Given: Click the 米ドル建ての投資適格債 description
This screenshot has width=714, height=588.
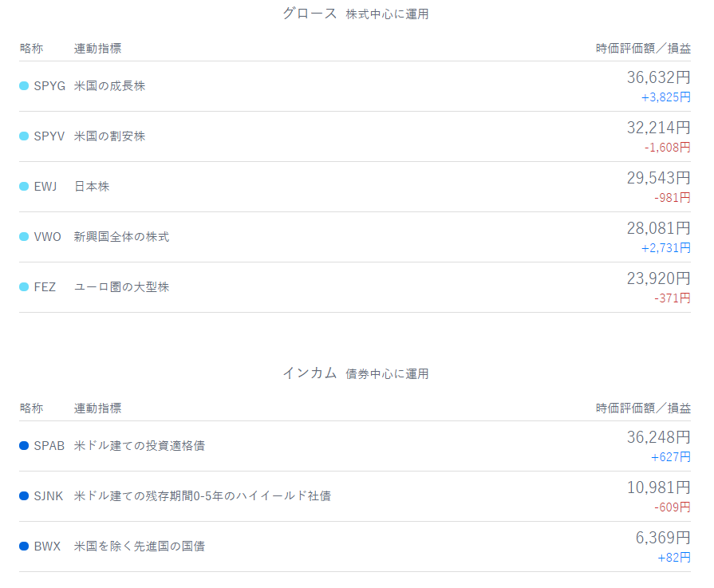Looking at the screenshot, I should (140, 445).
